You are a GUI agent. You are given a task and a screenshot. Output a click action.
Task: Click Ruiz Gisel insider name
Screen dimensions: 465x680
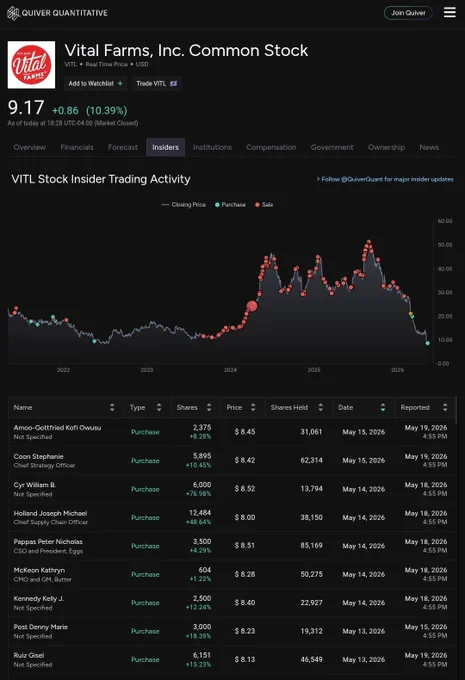pyautogui.click(x=29, y=655)
